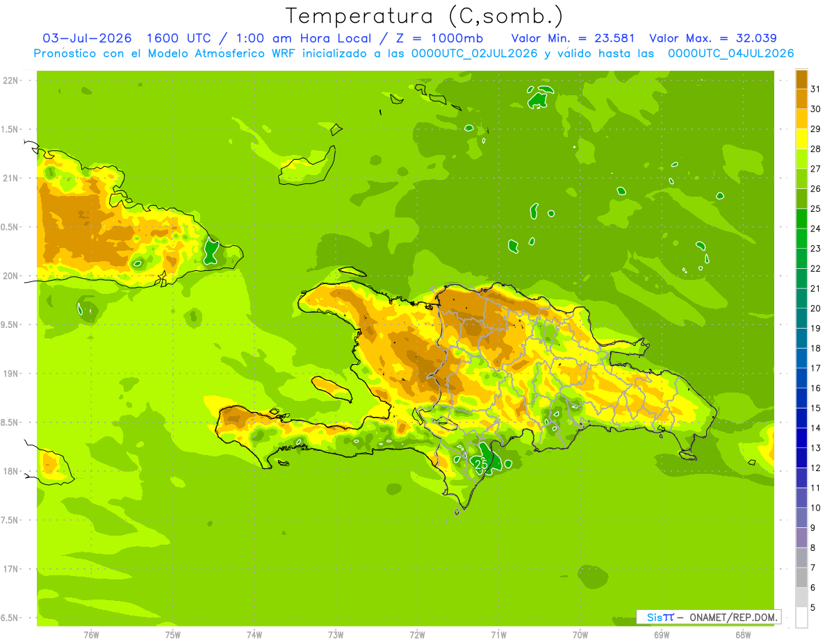Click the '21N' latitude label
Viewport: 834px width, 644px height.
coord(10,178)
